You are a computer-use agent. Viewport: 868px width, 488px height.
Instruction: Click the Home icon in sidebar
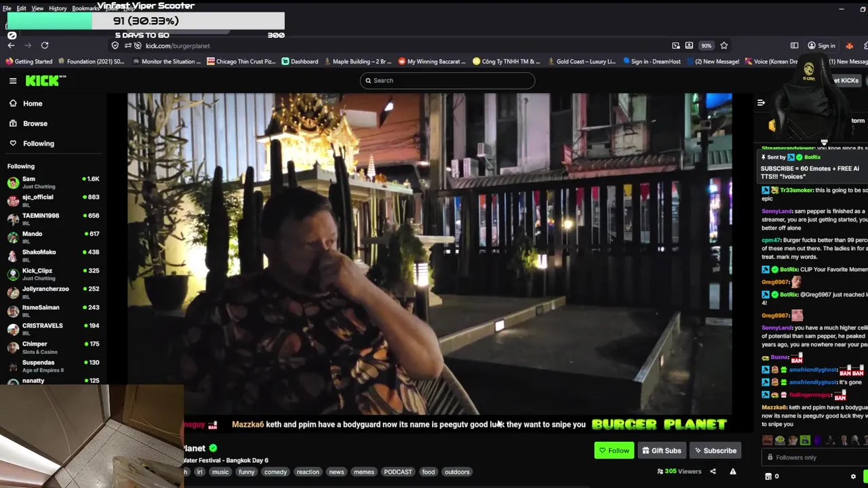[13, 103]
